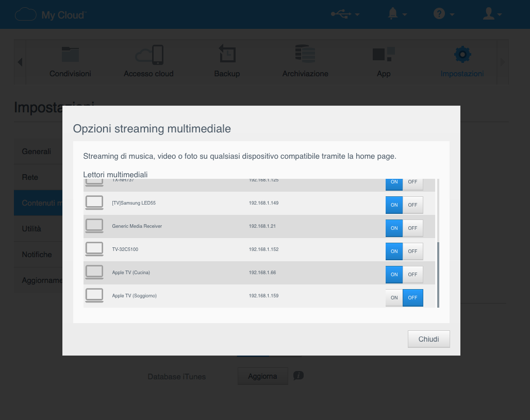Click the Chiudi button

click(x=428, y=339)
